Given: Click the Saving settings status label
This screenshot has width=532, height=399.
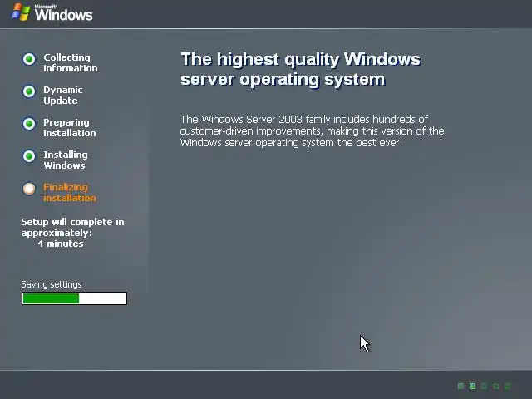Looking at the screenshot, I should [52, 284].
